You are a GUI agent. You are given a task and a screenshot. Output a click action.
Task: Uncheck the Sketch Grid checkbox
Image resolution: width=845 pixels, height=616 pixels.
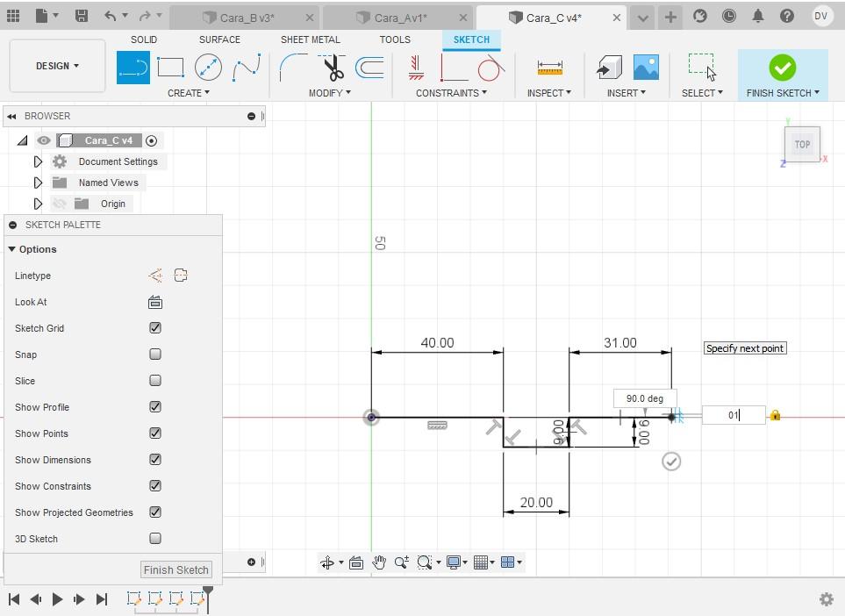coord(155,327)
